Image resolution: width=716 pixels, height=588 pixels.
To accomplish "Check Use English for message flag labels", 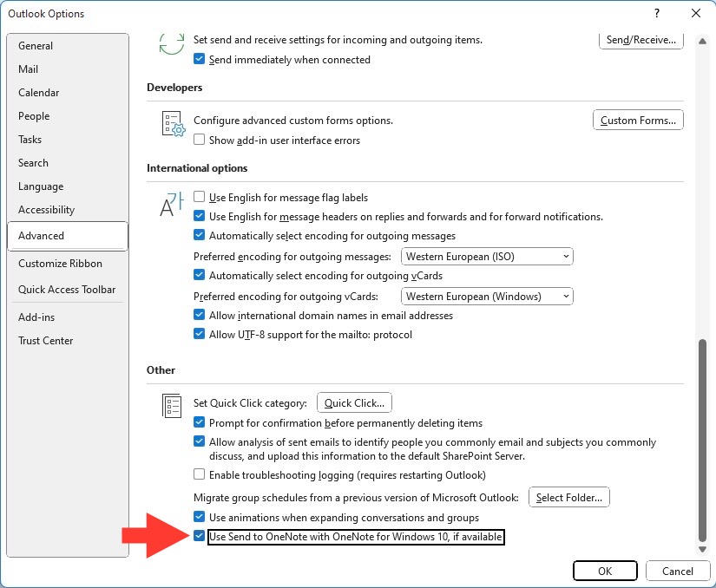I will pyautogui.click(x=199, y=197).
